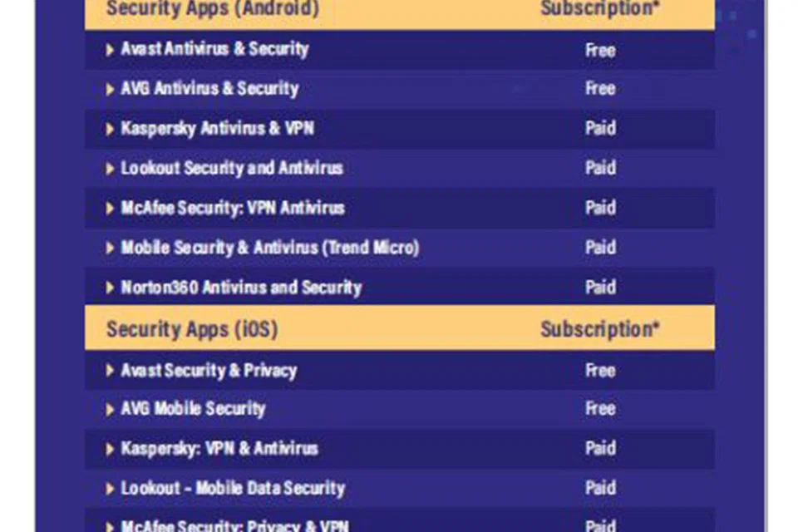Open the Kaspersky Antivirus & VPN entry
This screenshot has width=798, height=532.
click(217, 129)
